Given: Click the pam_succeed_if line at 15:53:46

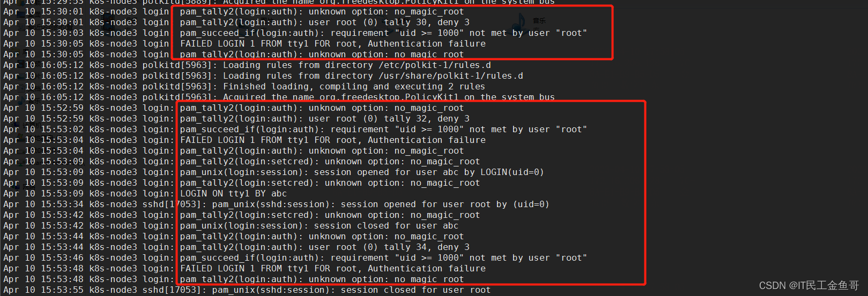Looking at the screenshot, I should coord(383,258).
